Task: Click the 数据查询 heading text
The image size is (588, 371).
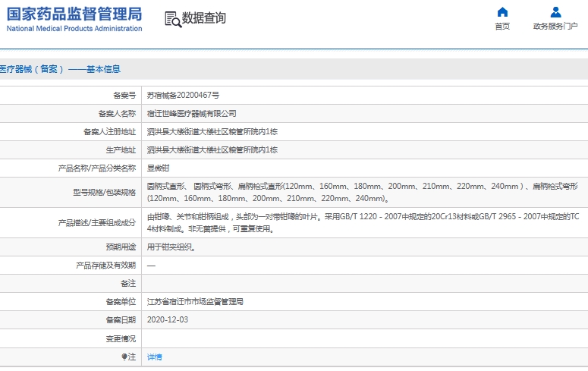Action: (203, 18)
